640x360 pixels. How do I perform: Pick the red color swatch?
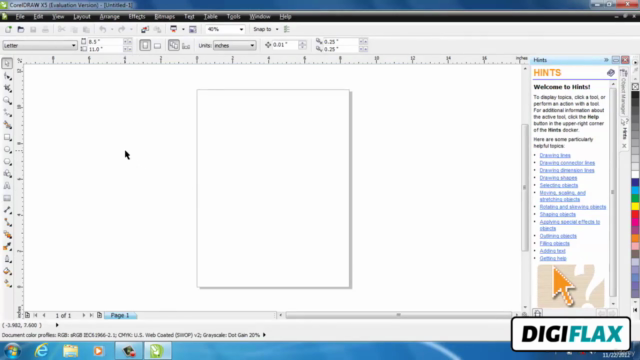pyautogui.click(x=635, y=214)
